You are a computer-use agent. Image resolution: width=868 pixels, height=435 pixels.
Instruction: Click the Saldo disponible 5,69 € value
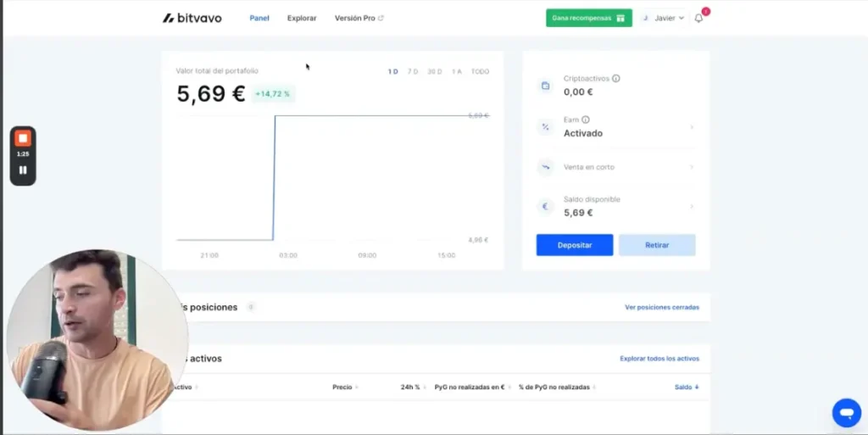[578, 213]
